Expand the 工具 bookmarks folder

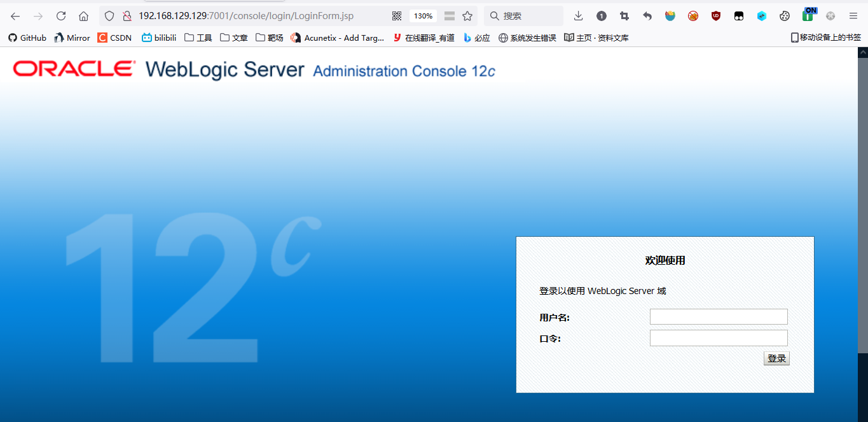[x=198, y=38]
